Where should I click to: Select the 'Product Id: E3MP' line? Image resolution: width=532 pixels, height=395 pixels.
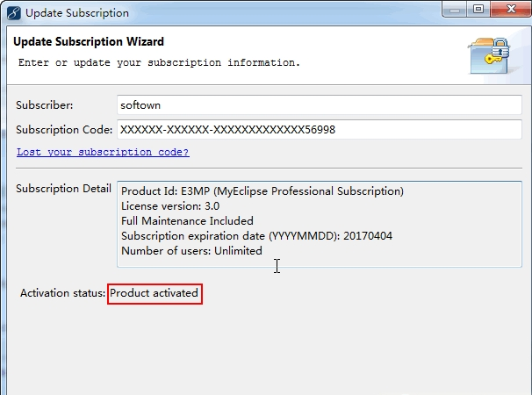click(x=262, y=191)
